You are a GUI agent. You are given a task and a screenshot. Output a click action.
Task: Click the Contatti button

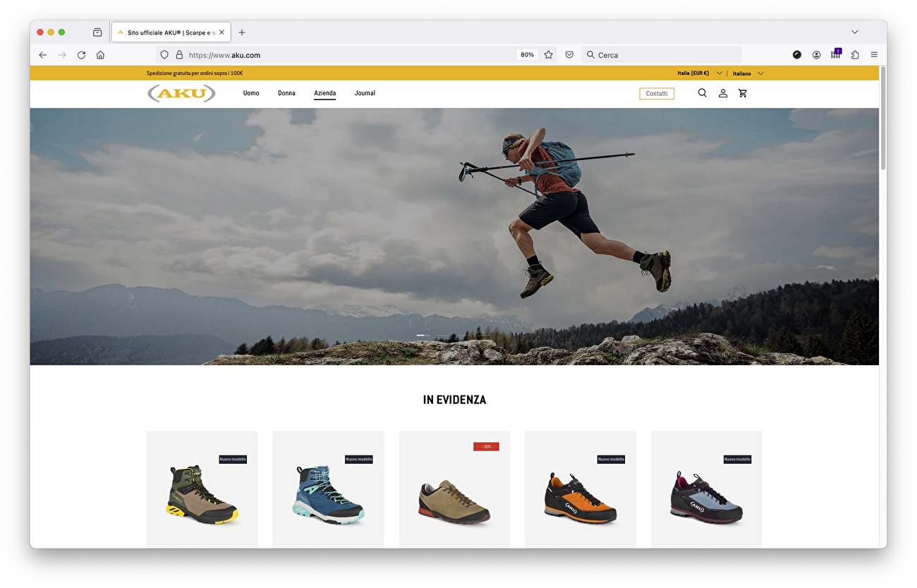657,93
